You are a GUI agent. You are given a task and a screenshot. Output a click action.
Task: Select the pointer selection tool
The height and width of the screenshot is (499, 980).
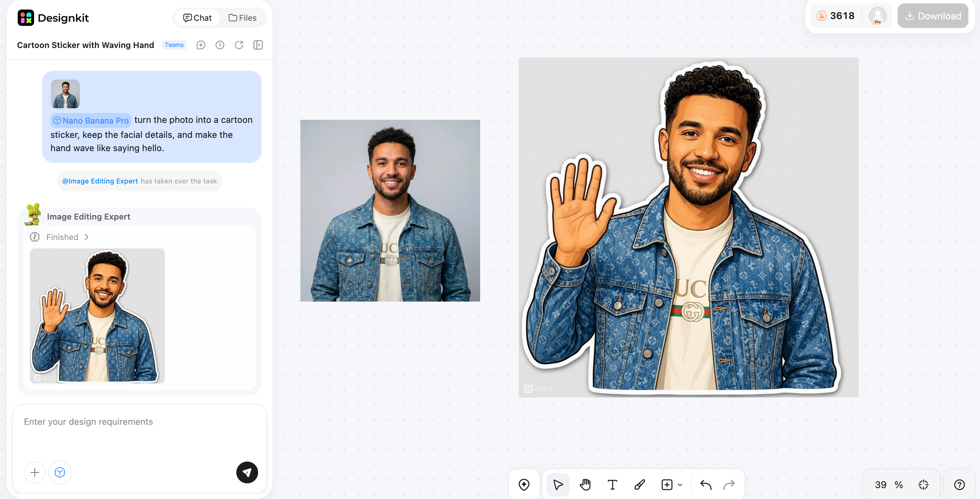point(558,485)
